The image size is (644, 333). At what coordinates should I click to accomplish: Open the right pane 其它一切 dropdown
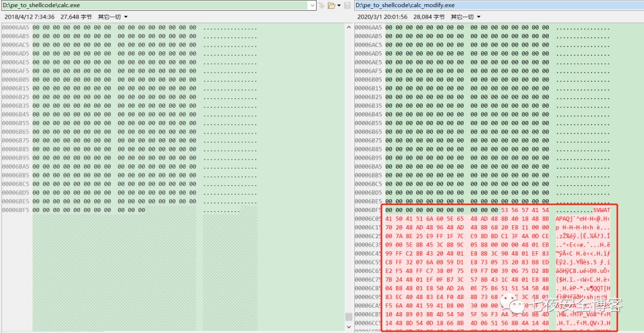[466, 17]
